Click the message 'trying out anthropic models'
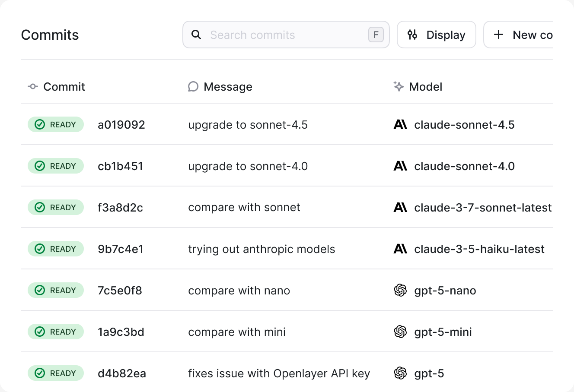The image size is (574, 392). pos(261,249)
